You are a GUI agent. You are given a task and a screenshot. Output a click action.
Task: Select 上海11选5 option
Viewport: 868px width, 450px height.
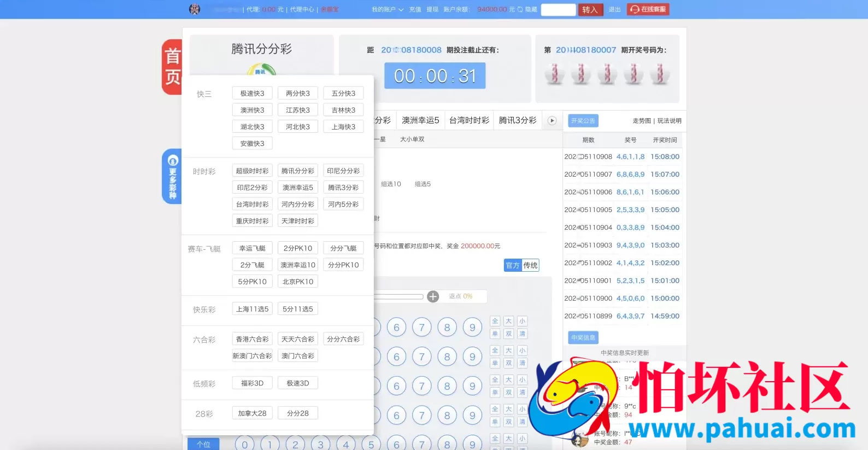[x=252, y=309]
